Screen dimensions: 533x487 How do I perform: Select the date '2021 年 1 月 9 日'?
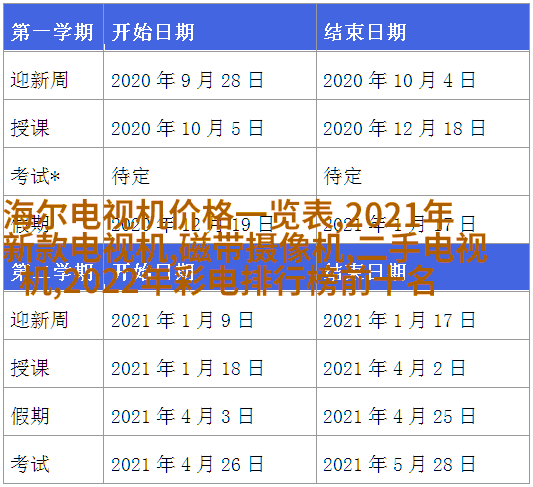point(182,320)
